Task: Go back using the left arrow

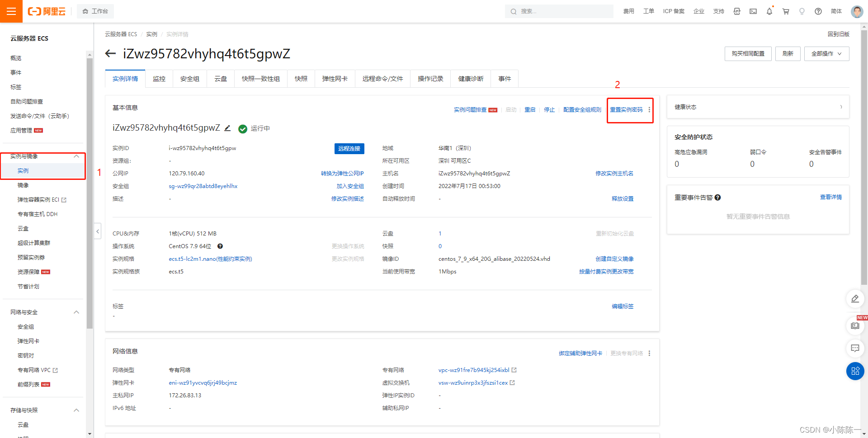Action: pyautogui.click(x=110, y=54)
